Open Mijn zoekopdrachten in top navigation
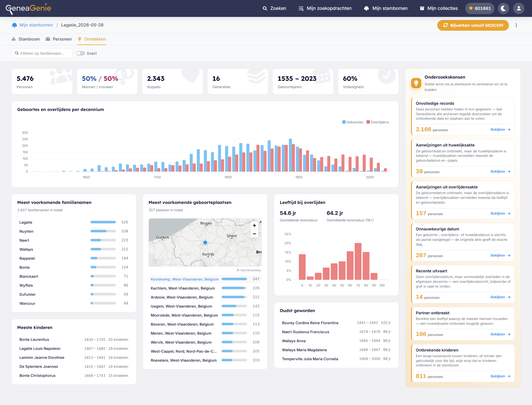This screenshot has height=405, width=532. (325, 8)
